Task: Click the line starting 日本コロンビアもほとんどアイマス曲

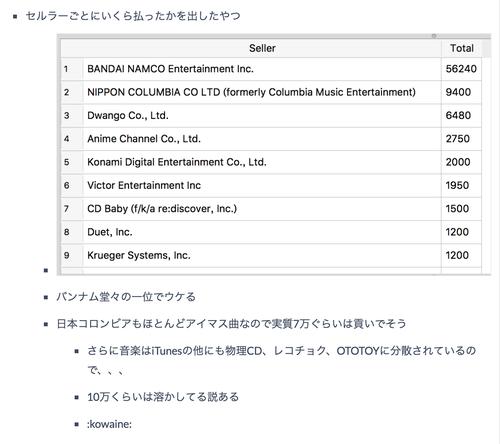Action: [231, 324]
